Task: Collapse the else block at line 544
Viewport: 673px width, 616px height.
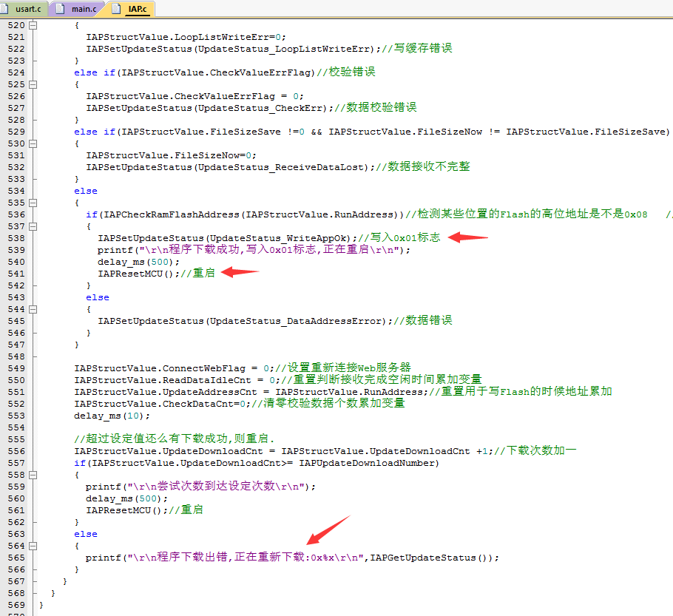Action: tap(33, 310)
